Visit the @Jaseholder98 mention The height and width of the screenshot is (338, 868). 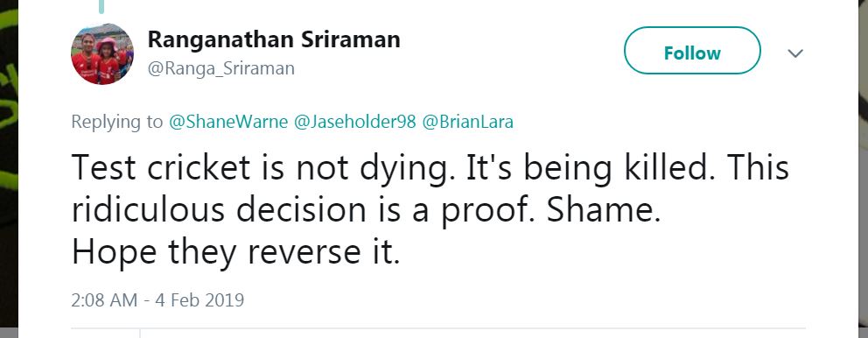[354, 122]
